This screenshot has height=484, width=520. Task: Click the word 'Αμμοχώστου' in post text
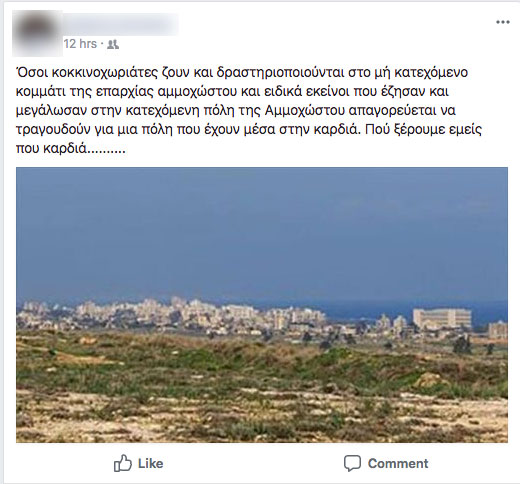coord(304,110)
